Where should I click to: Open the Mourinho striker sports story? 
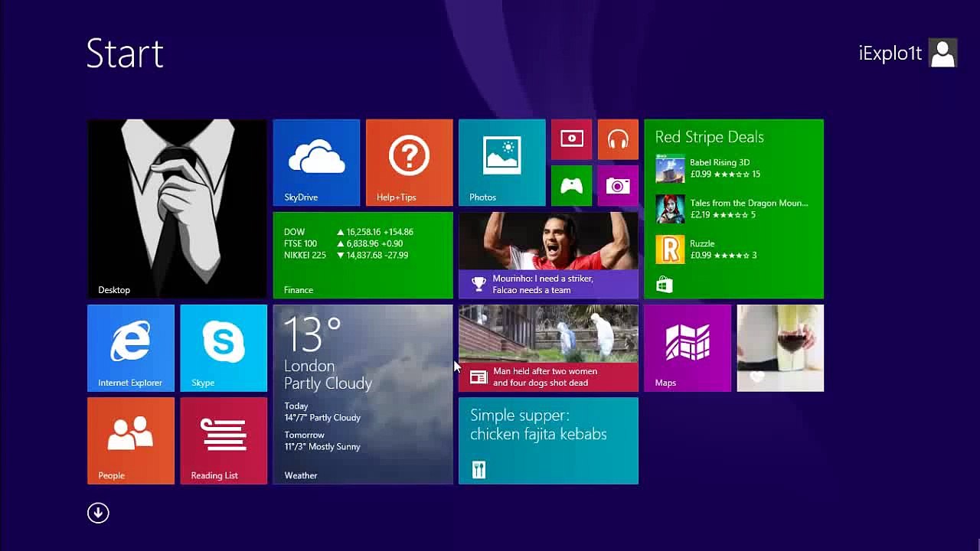coord(548,255)
